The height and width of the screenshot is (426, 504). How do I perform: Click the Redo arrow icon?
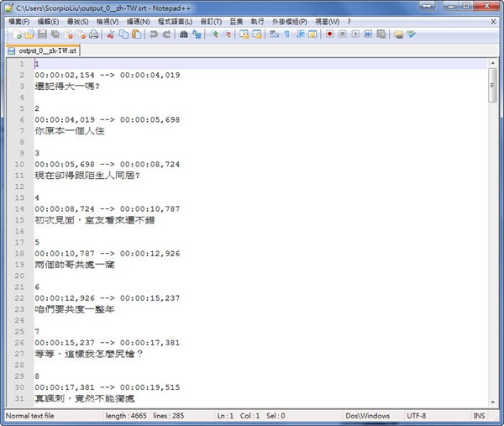166,34
